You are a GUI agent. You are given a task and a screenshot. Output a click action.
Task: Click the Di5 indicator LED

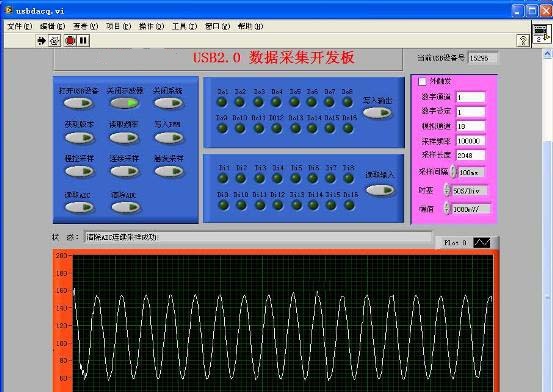pyautogui.click(x=296, y=178)
